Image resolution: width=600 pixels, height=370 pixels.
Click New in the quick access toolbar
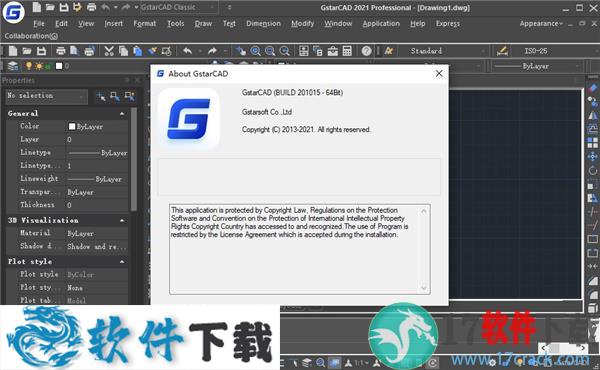pos(36,7)
